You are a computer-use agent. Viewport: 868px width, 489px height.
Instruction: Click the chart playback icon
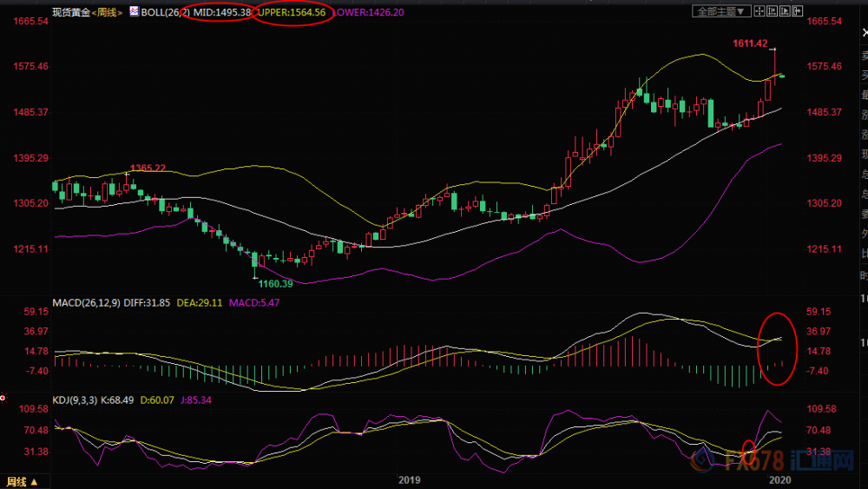click(785, 11)
